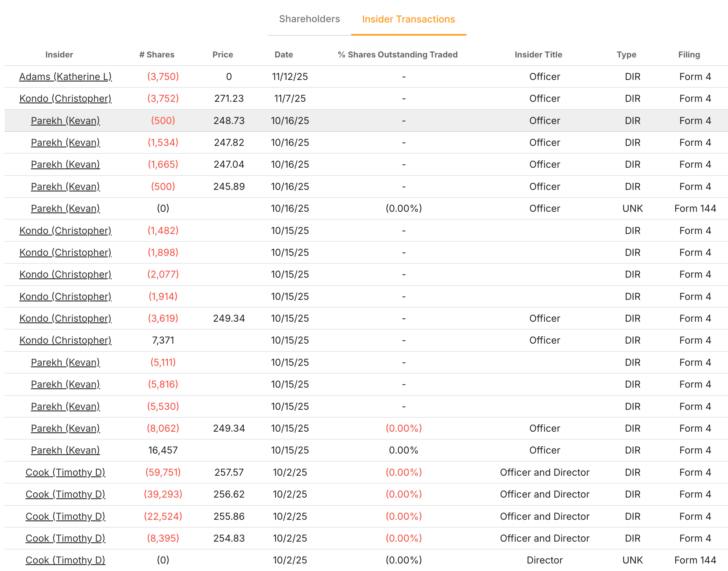Sort by the Type column header
This screenshot has width=728, height=571.
(626, 54)
